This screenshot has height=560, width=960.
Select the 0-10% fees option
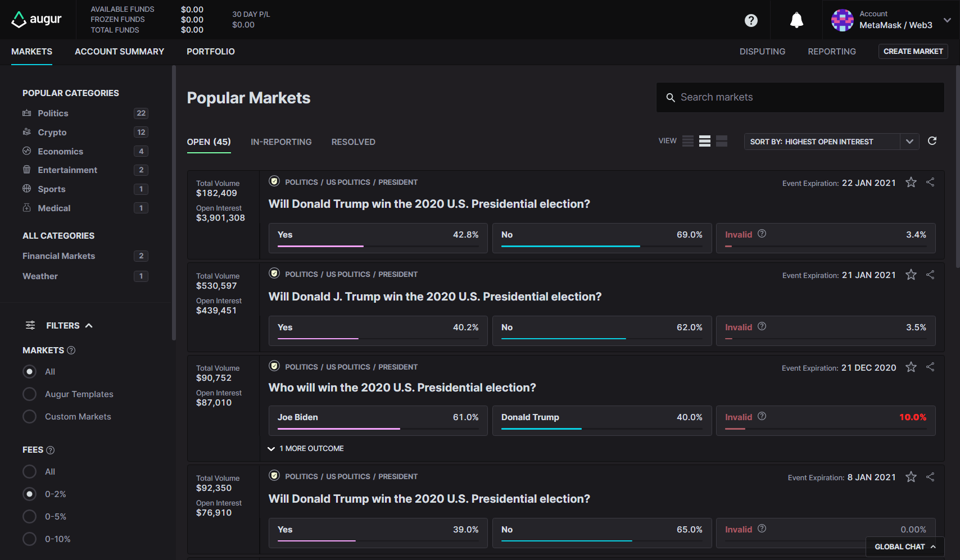[30, 539]
